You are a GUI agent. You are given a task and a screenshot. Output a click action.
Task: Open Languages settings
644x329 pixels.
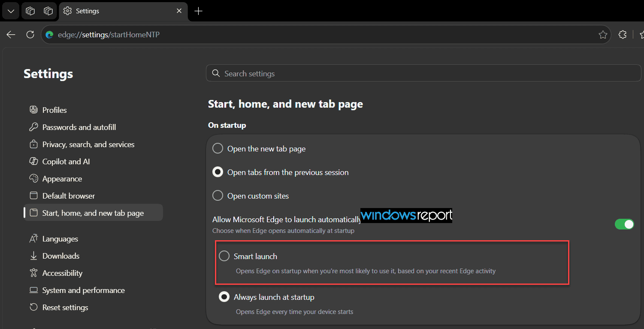(x=94, y=239)
